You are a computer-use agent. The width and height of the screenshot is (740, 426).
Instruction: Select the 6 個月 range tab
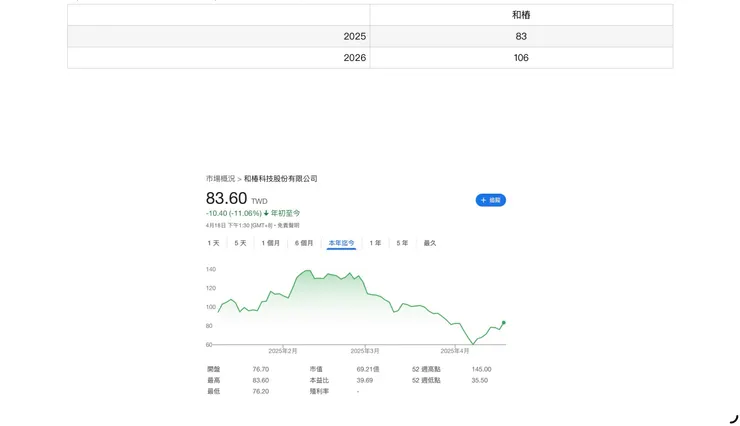304,243
